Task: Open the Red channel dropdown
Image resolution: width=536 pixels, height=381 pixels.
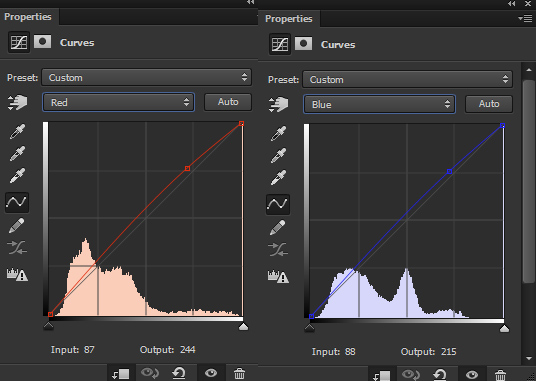Action: click(x=119, y=102)
